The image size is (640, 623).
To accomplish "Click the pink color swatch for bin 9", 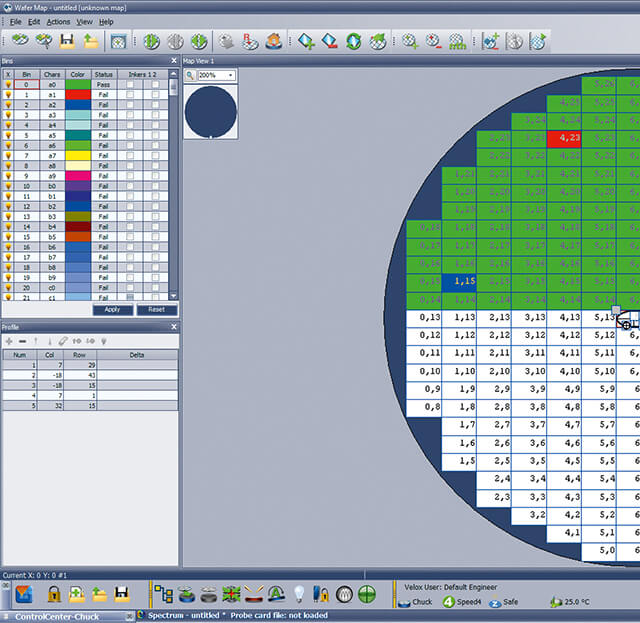I will (x=78, y=176).
